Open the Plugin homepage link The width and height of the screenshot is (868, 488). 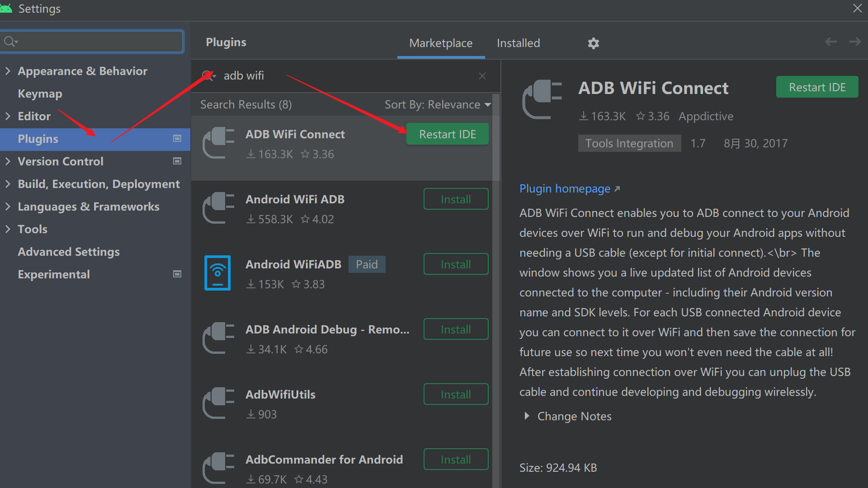click(x=565, y=189)
